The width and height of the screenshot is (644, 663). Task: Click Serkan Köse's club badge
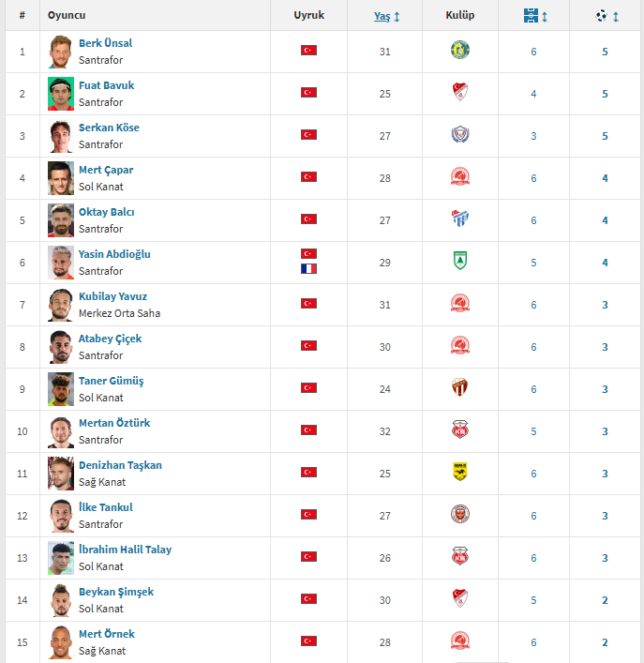pos(459,134)
